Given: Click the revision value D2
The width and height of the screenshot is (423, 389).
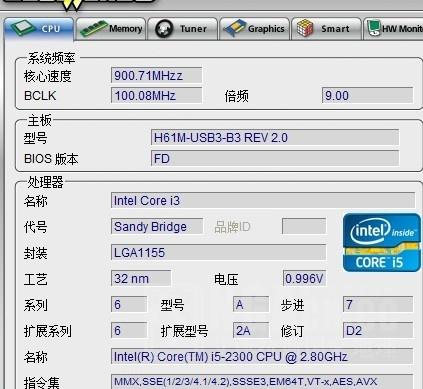Looking at the screenshot, I should tap(378, 330).
